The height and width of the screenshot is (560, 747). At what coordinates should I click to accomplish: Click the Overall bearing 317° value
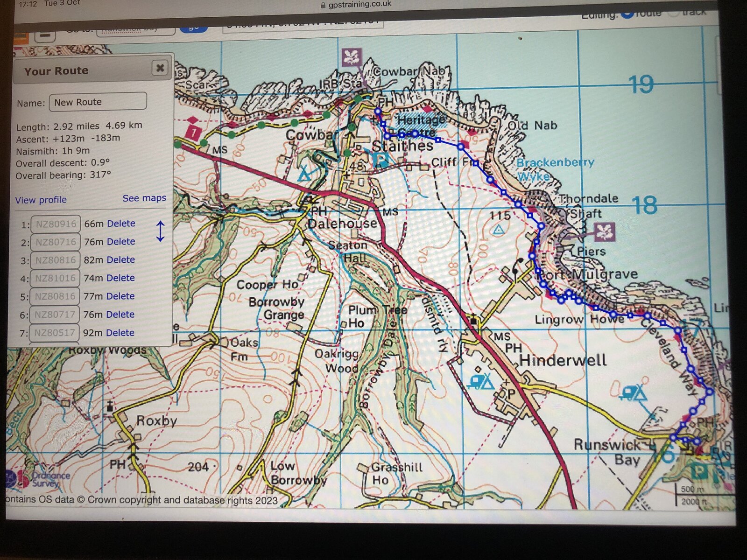click(63, 175)
